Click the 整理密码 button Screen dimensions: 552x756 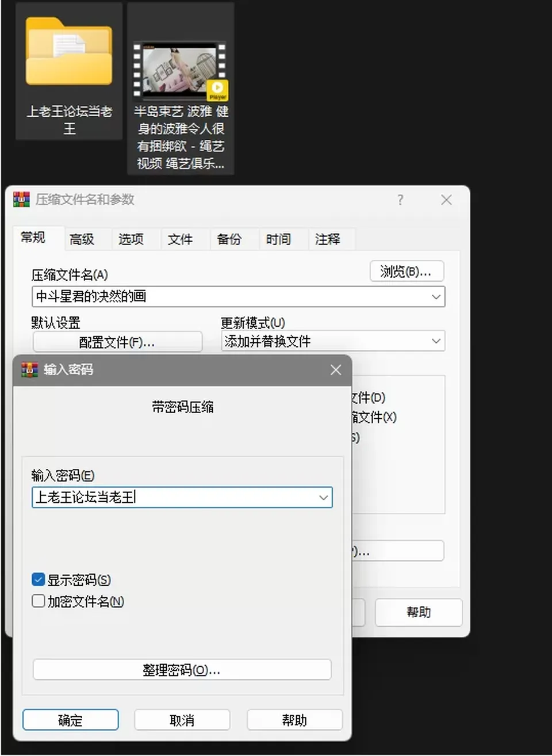[x=182, y=670]
